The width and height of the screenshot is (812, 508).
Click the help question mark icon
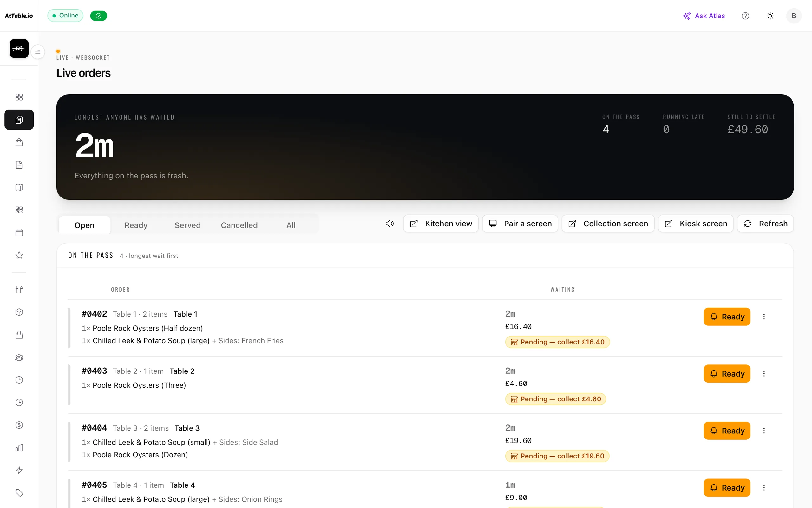point(745,16)
